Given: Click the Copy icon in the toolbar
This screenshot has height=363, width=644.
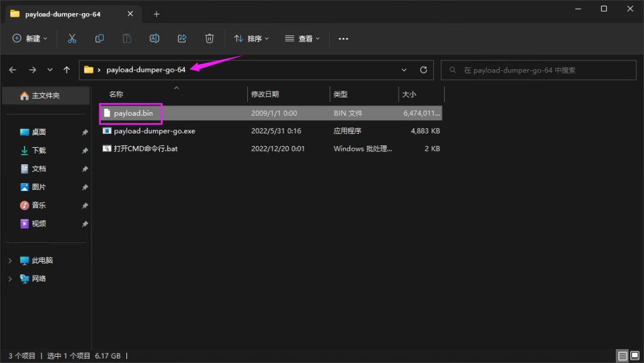Looking at the screenshot, I should (99, 38).
